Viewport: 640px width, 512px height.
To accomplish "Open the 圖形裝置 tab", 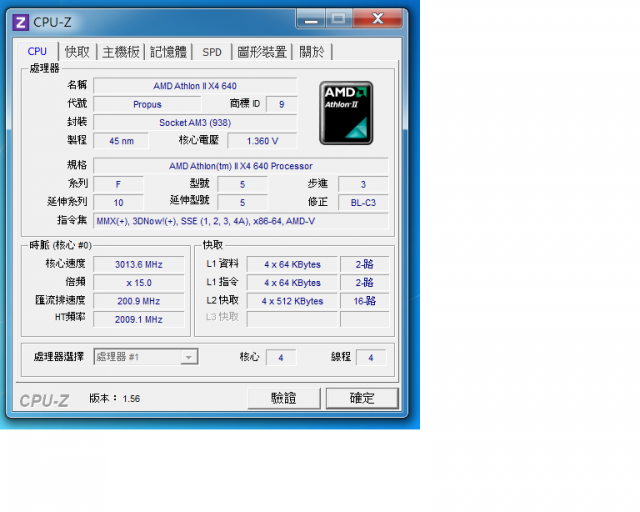I will (x=262, y=52).
